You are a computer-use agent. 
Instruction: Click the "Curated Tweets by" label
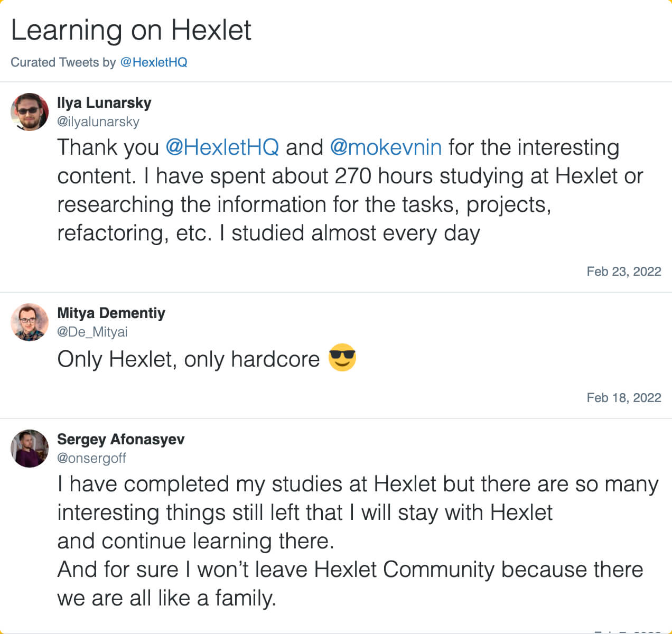tap(63, 62)
